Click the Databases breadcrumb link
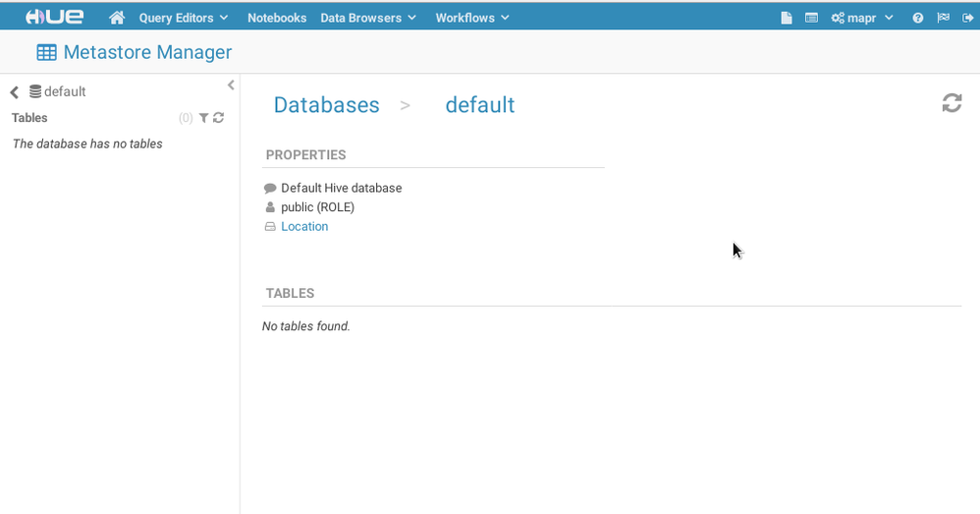Screen dimensions: 980x514 coord(326,105)
